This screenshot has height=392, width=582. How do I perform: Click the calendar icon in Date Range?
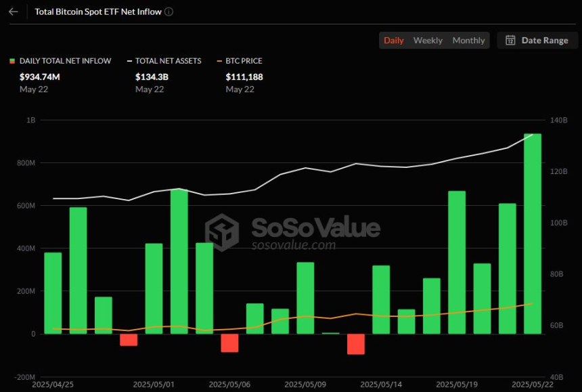pyautogui.click(x=510, y=40)
